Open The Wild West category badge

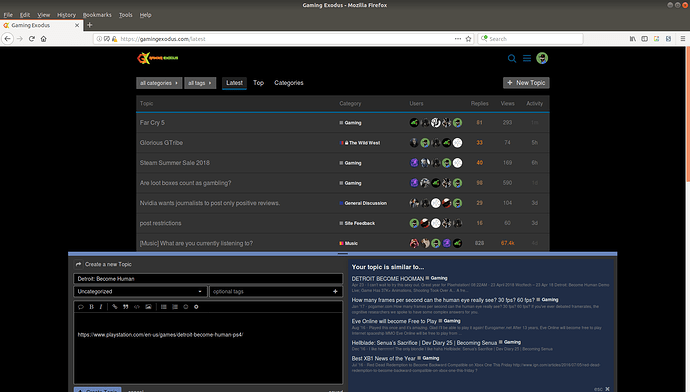(x=360, y=143)
